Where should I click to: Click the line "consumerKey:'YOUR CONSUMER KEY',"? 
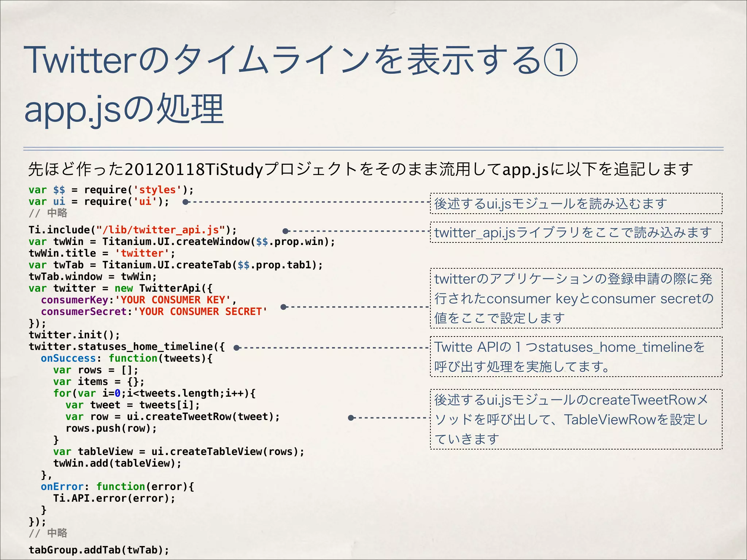click(x=139, y=300)
